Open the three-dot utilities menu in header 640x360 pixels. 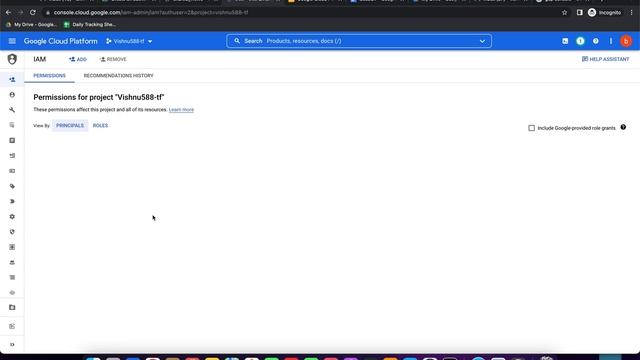pyautogui.click(x=611, y=41)
